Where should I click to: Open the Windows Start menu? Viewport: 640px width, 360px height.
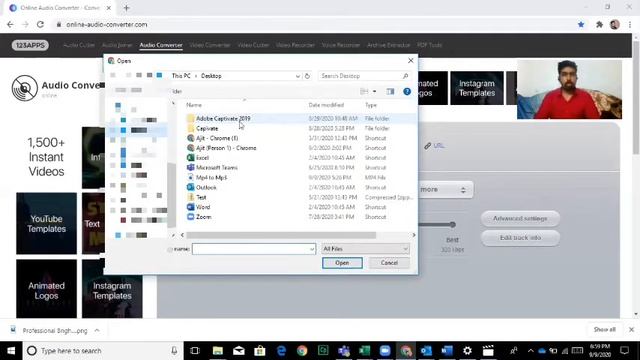11,351
